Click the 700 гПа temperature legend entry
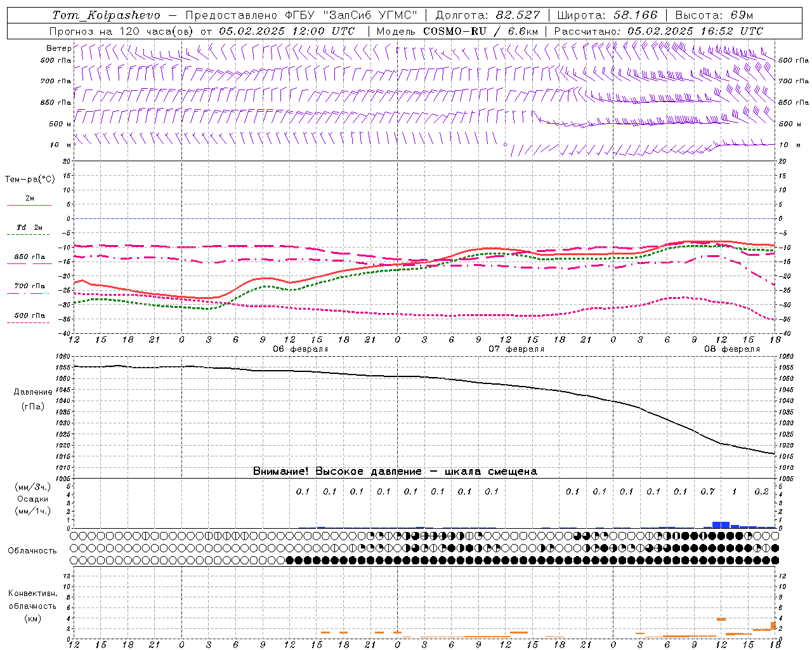 [x=30, y=286]
